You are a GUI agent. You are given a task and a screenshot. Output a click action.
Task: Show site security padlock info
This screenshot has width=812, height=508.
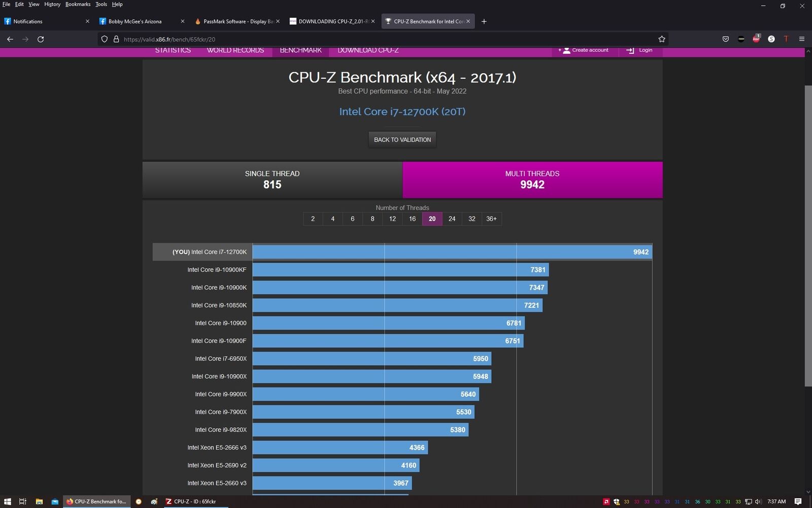point(116,39)
